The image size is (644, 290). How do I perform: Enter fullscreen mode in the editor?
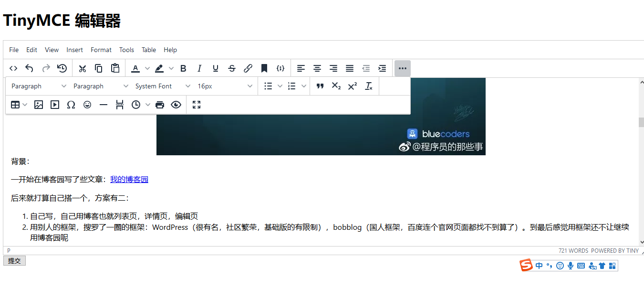[197, 105]
